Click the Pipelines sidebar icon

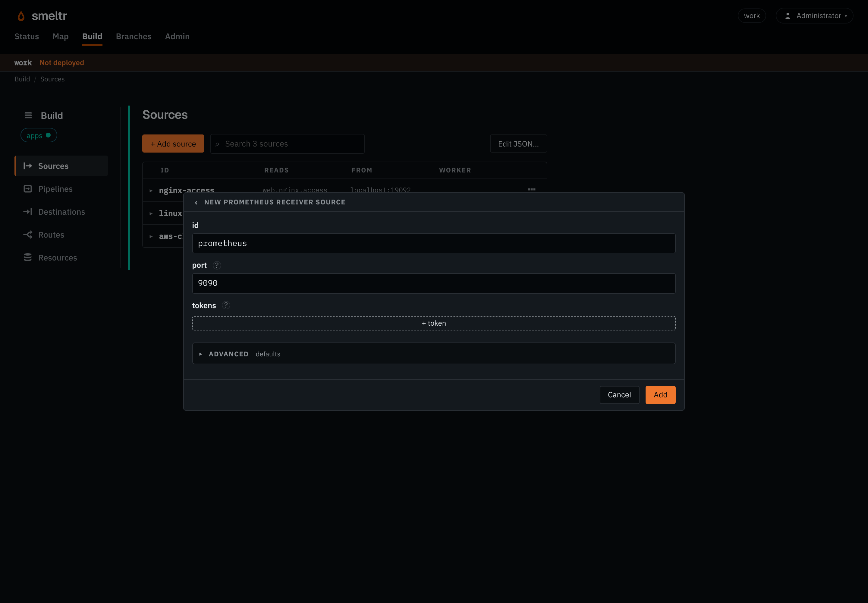coord(27,189)
